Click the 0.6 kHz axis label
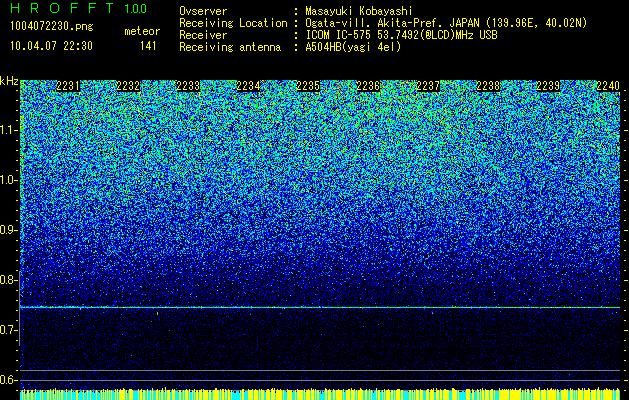 tap(9, 380)
